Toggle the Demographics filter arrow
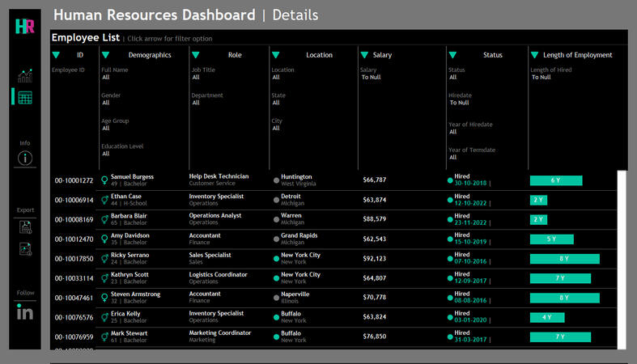 click(105, 55)
